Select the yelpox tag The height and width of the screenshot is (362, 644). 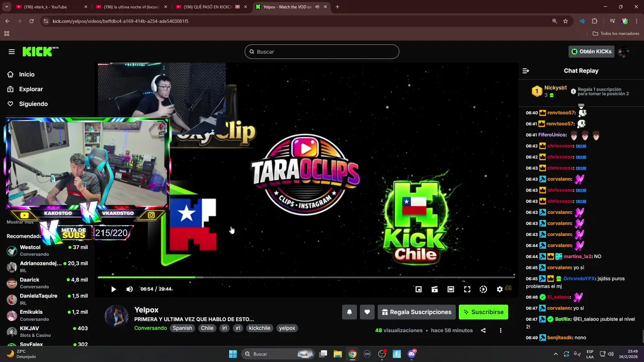287,328
